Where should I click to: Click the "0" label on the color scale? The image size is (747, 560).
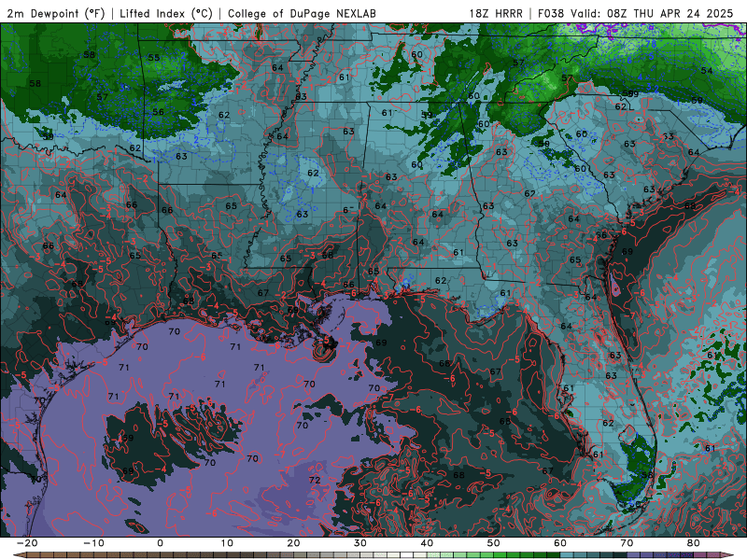coord(160,543)
